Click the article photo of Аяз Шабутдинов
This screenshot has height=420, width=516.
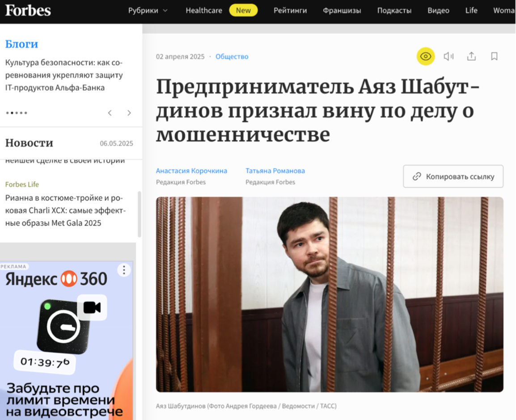point(330,294)
